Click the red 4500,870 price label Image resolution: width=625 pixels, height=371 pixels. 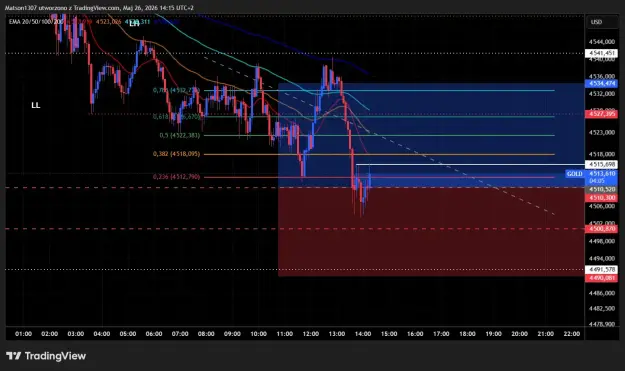(x=601, y=229)
